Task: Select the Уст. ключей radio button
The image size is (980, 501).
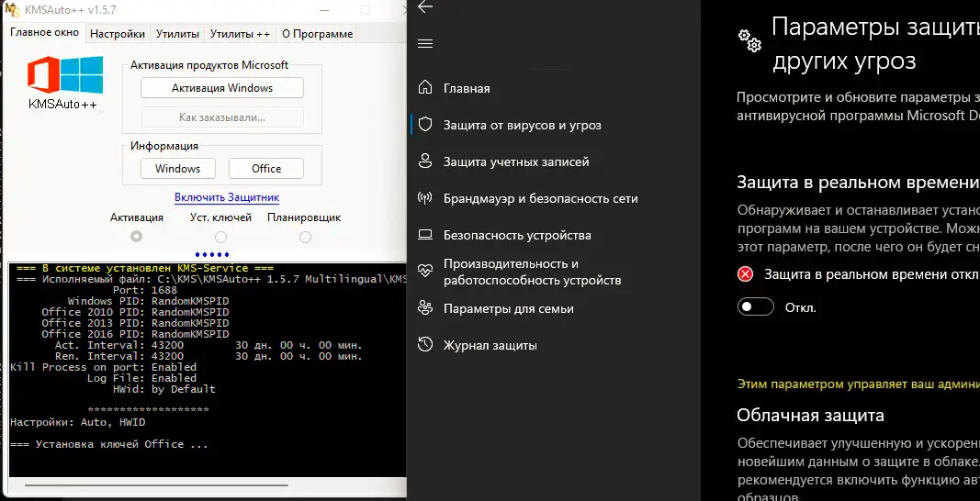Action: pyautogui.click(x=220, y=238)
